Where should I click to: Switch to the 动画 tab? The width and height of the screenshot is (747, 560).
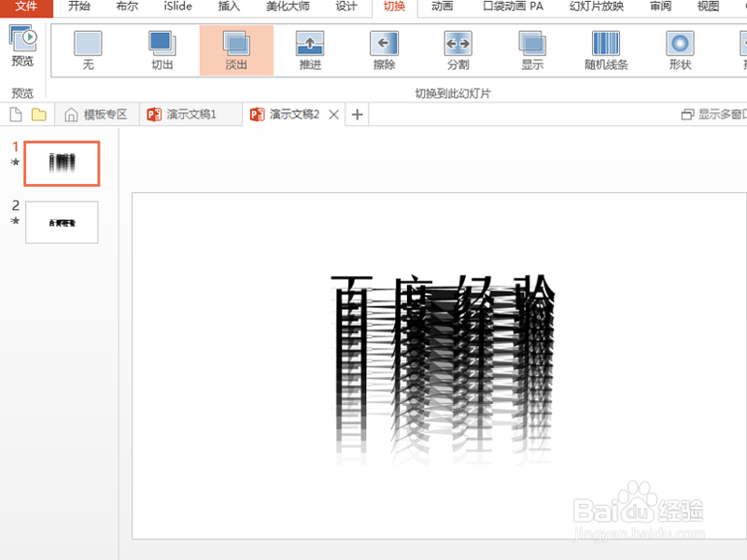pos(442,7)
